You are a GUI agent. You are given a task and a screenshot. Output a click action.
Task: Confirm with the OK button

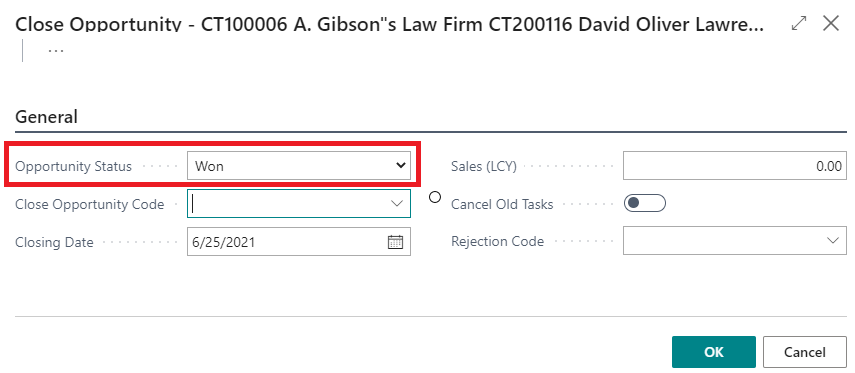coord(714,352)
